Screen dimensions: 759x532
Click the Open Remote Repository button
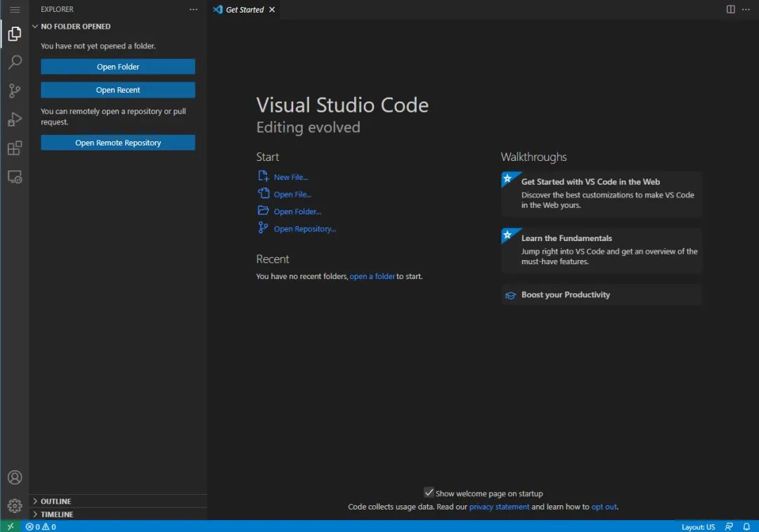click(118, 143)
